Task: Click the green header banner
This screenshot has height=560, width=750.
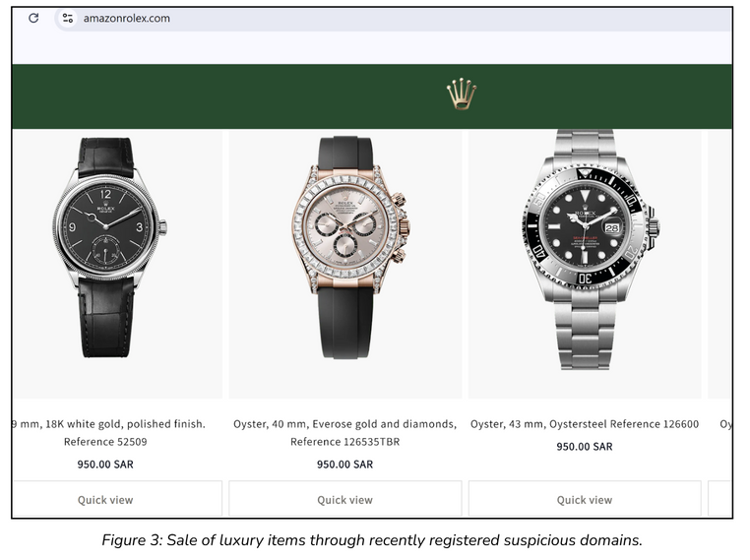Action: click(372, 96)
